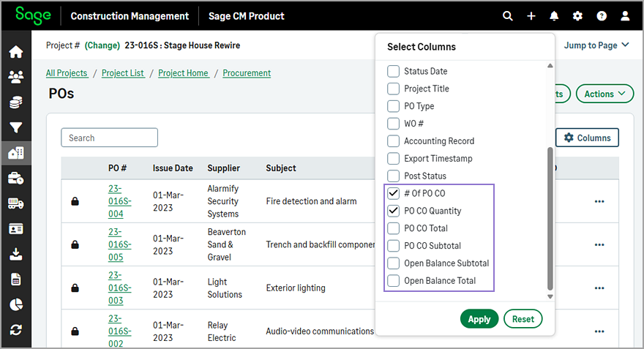The height and width of the screenshot is (349, 644).
Task: Check PO CO Subtotal column
Action: (x=393, y=246)
